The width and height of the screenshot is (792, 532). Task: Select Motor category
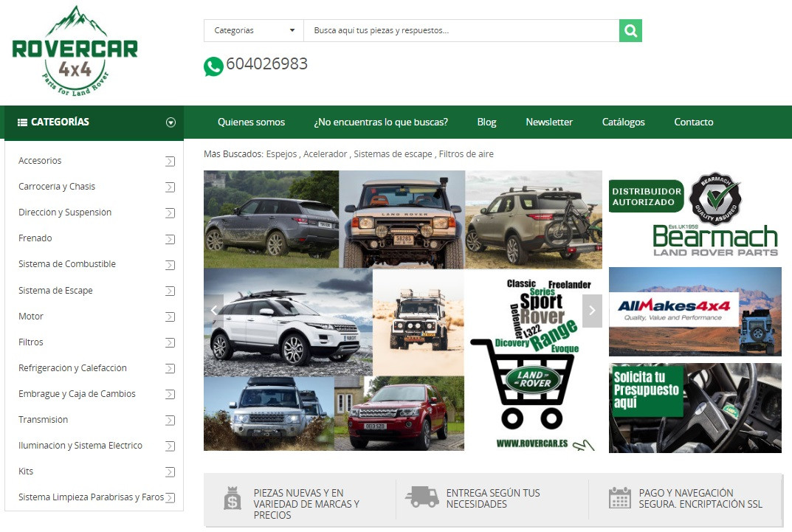31,316
